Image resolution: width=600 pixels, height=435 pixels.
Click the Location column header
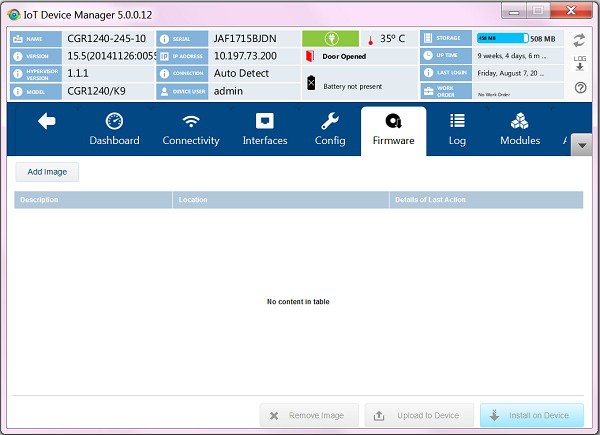pyautogui.click(x=281, y=200)
